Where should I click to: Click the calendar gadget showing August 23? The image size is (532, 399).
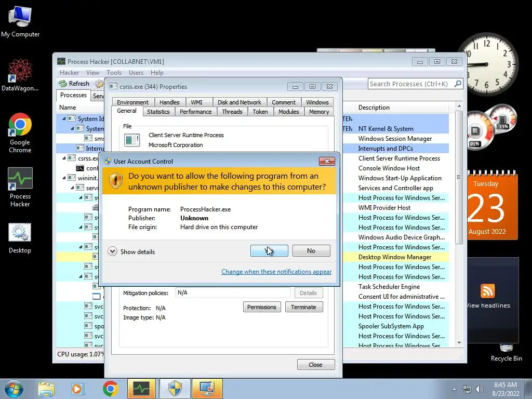493,206
